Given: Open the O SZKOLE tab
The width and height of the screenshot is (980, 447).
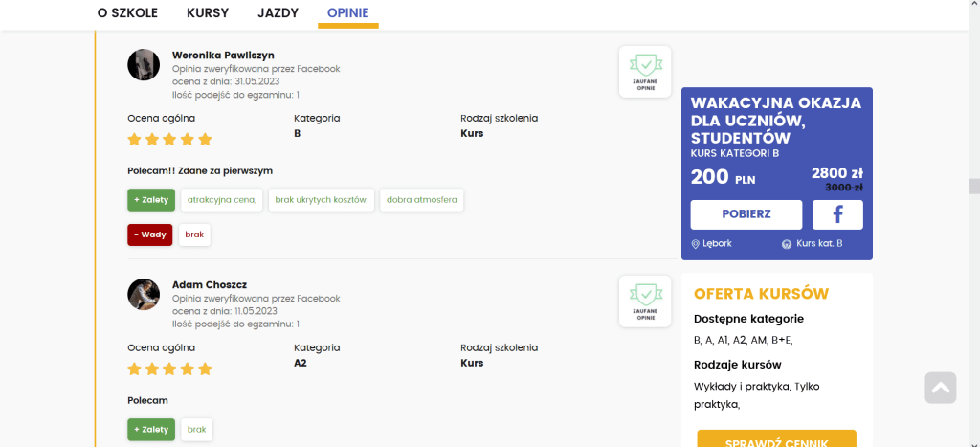Looking at the screenshot, I should (x=127, y=13).
